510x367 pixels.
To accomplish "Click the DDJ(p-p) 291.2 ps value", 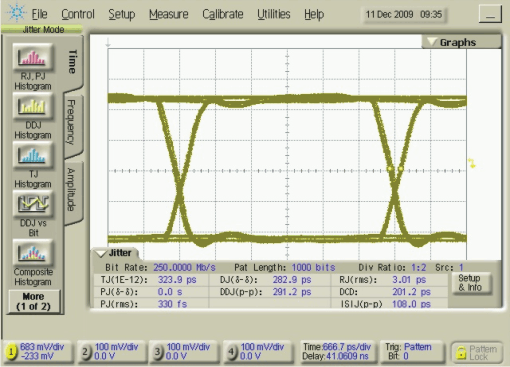I will (x=292, y=292).
